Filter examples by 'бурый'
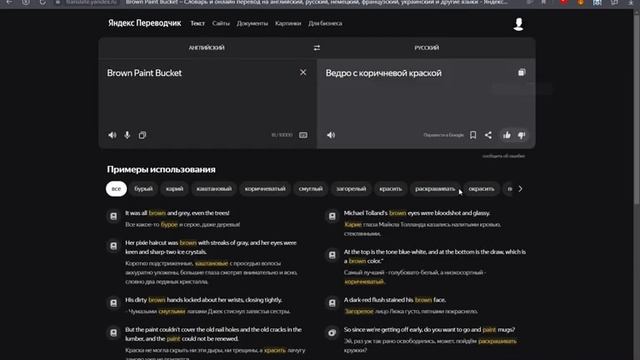Image resolution: width=640 pixels, height=360 pixels. click(x=144, y=189)
